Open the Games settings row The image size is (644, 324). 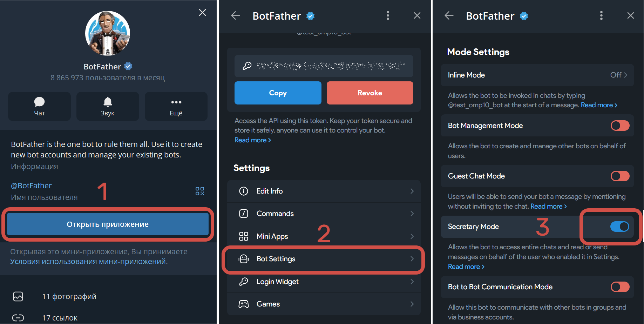[x=324, y=304]
